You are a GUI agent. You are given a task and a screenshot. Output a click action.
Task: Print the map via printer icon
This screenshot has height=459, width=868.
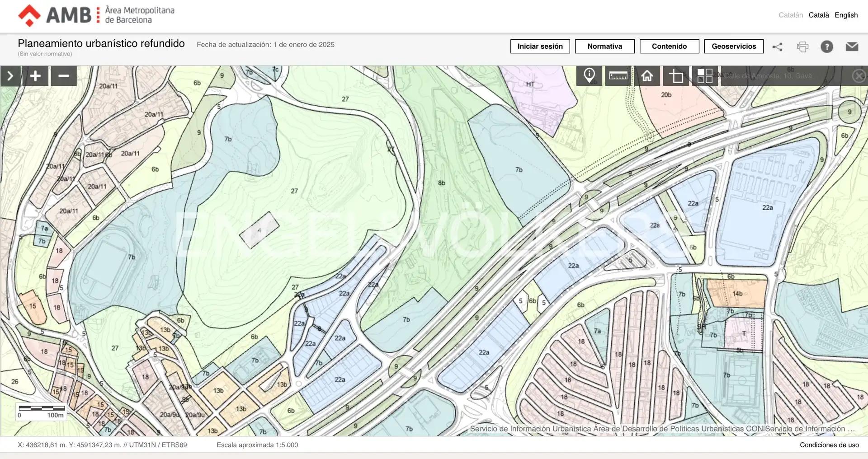802,47
